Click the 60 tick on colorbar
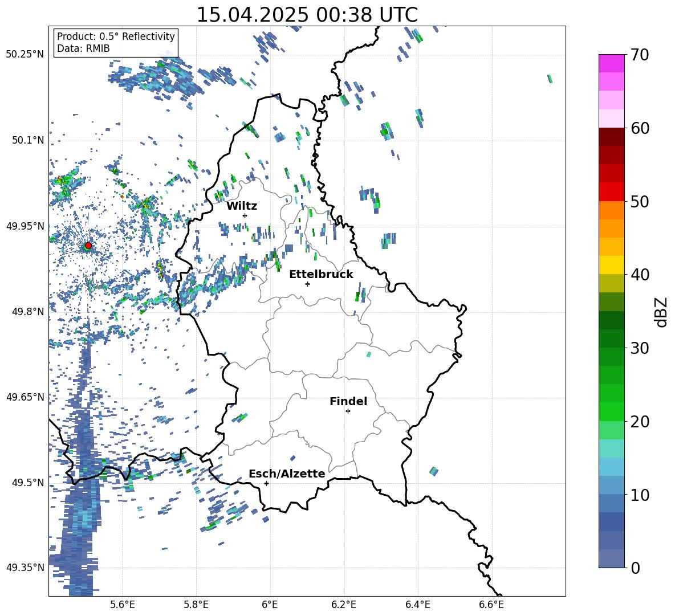 coord(640,128)
